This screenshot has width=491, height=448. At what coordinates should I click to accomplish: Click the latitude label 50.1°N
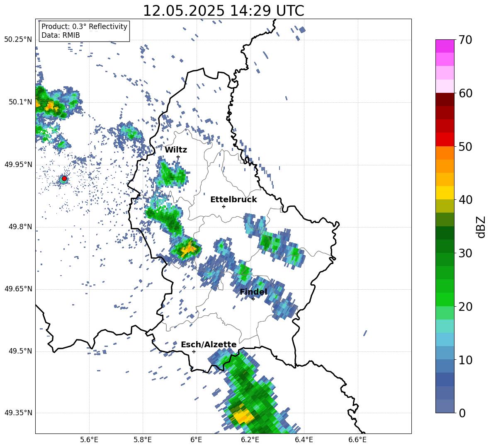[x=20, y=102]
